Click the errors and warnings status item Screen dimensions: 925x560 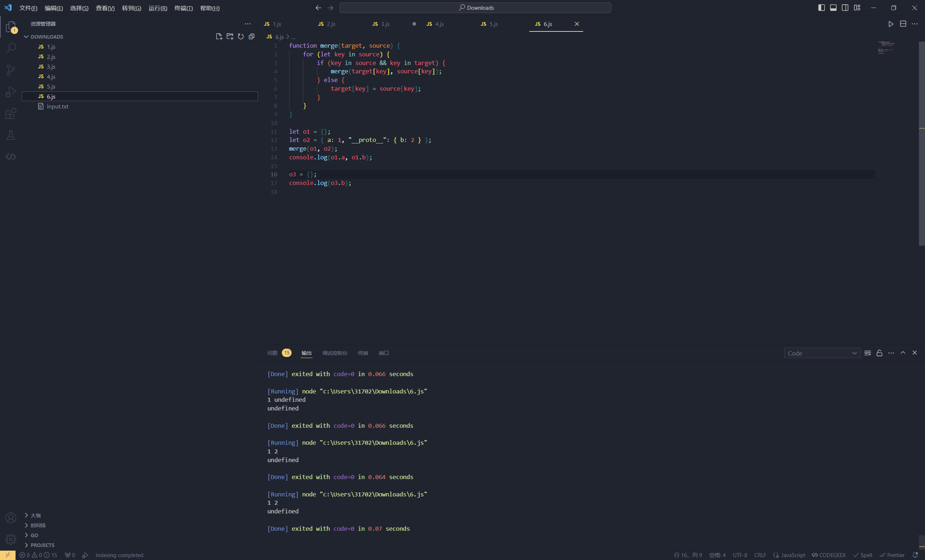[38, 555]
